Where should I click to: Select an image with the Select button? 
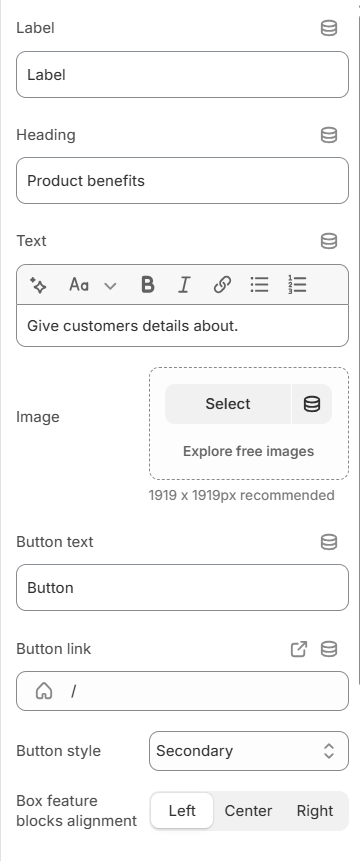(228, 404)
